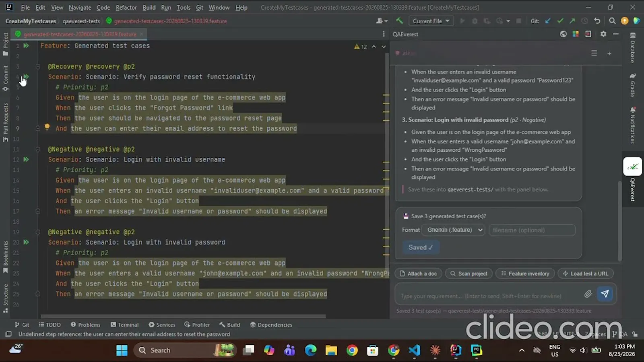Open the Refactor menu
This screenshot has height=362, width=644.
[x=126, y=7]
